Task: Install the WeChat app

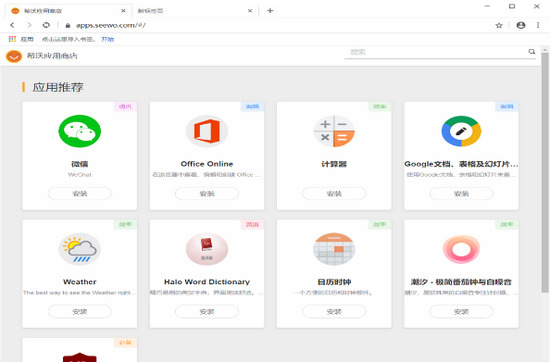Action: click(x=80, y=193)
